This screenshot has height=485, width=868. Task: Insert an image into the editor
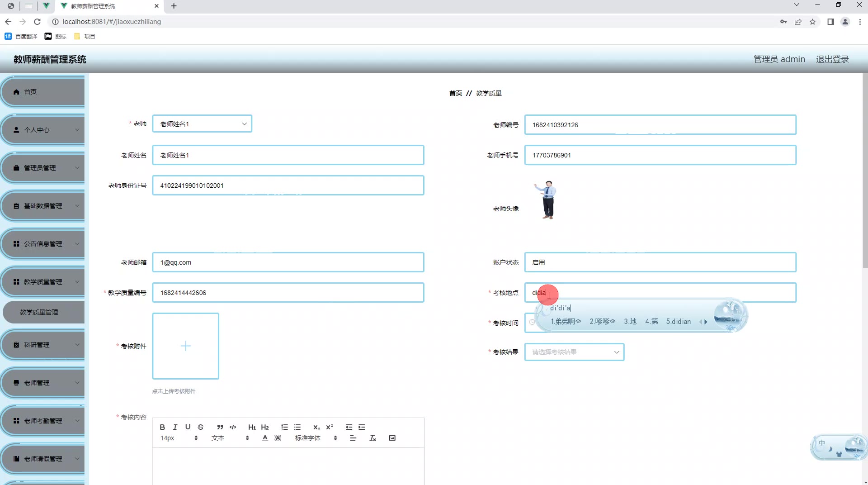[x=392, y=438]
